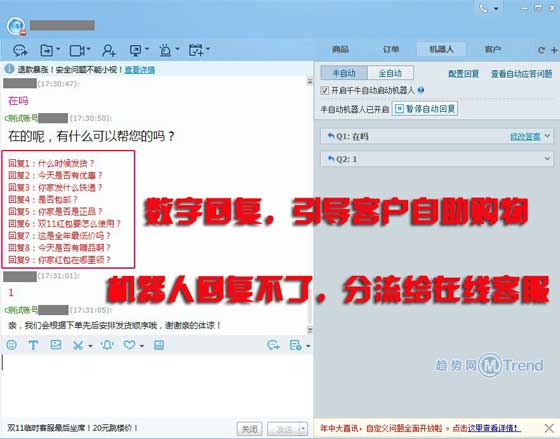Click the phone icon in title bar

coord(484,8)
